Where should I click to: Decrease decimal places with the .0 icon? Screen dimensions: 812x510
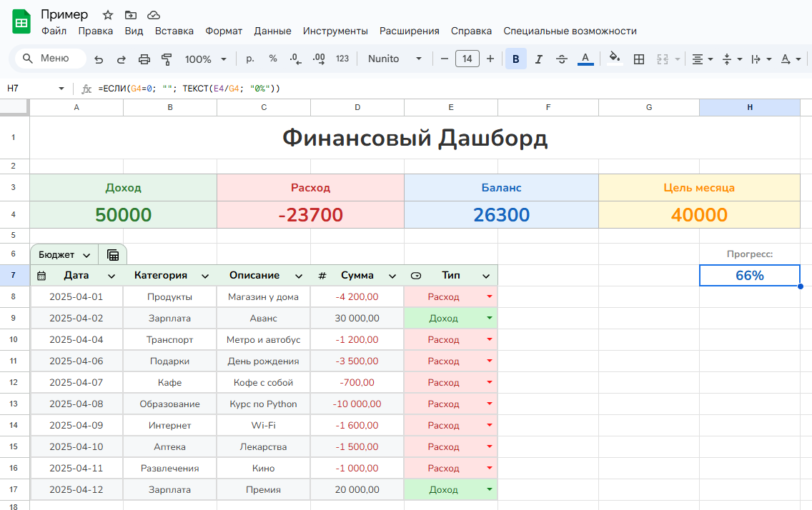pos(295,59)
